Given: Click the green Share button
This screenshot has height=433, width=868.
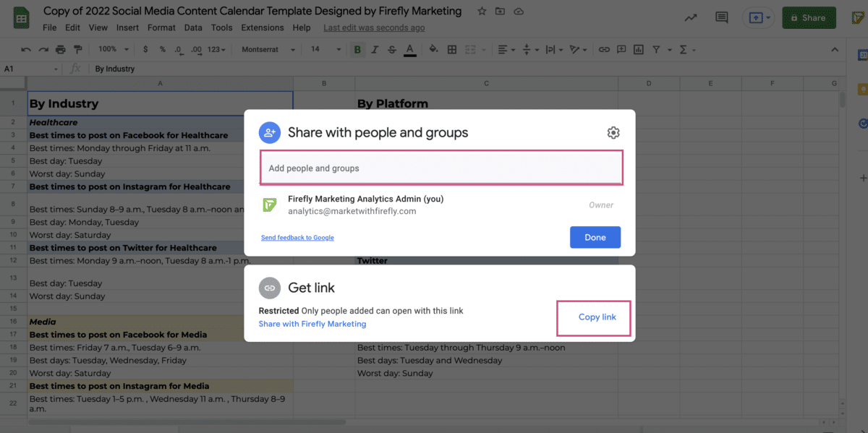Looking at the screenshot, I should click(x=808, y=18).
